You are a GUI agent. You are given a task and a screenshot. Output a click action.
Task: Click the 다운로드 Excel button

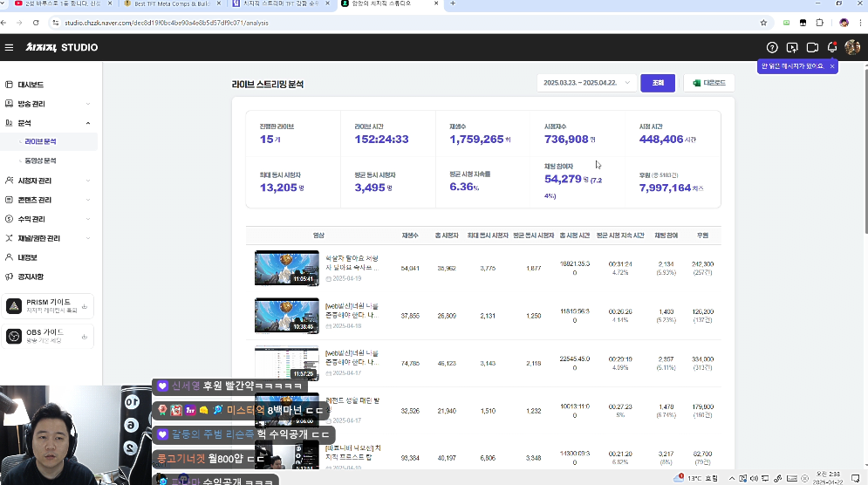pyautogui.click(x=709, y=83)
